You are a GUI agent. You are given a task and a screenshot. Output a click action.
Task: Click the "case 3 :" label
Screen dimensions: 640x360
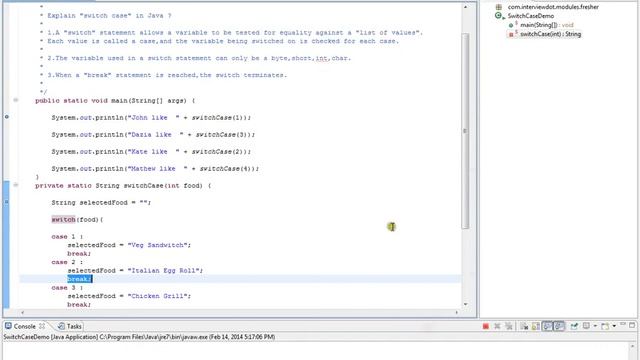(x=67, y=287)
